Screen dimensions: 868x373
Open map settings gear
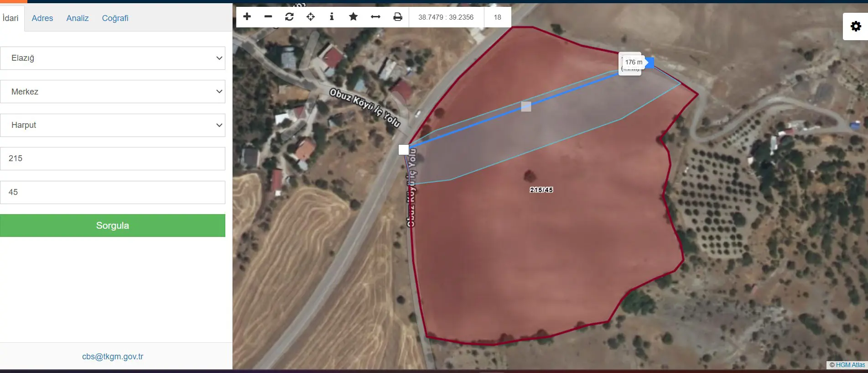coord(856,26)
